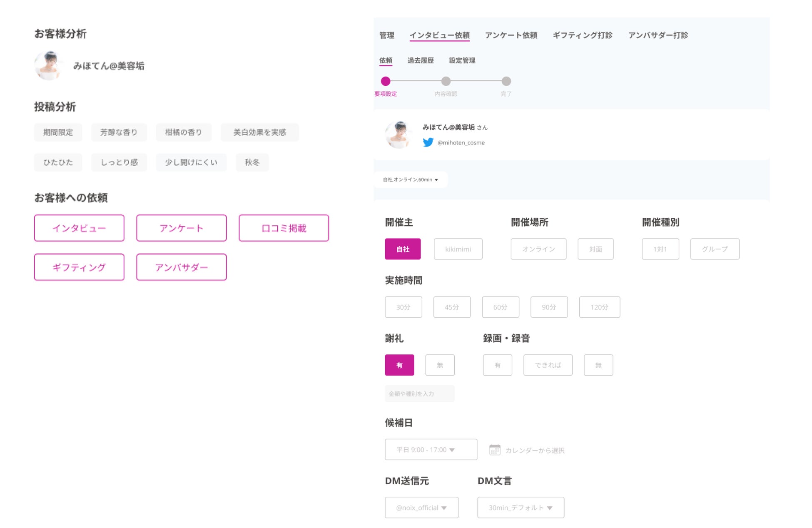Select グループ under 開催種別
The image size is (812, 528).
pyautogui.click(x=715, y=249)
